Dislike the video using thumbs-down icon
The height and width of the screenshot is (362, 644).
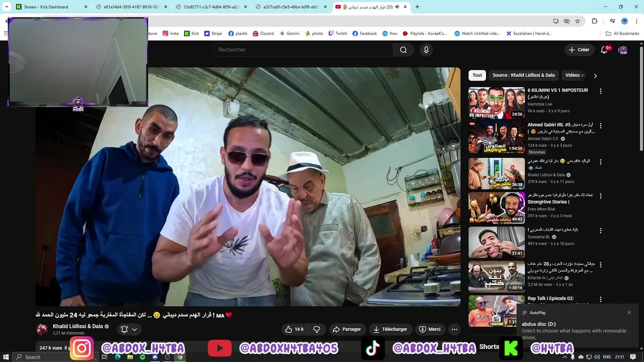(x=316, y=329)
